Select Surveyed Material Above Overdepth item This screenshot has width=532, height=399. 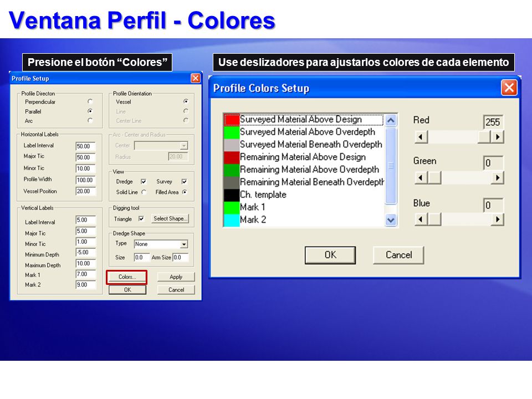coord(304,132)
